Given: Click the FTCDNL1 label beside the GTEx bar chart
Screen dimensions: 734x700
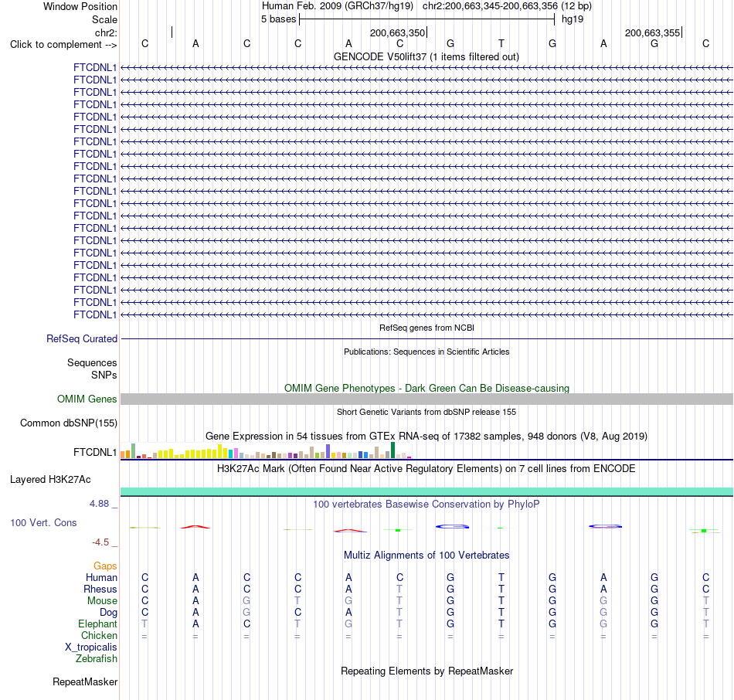Looking at the screenshot, I should pos(95,452).
